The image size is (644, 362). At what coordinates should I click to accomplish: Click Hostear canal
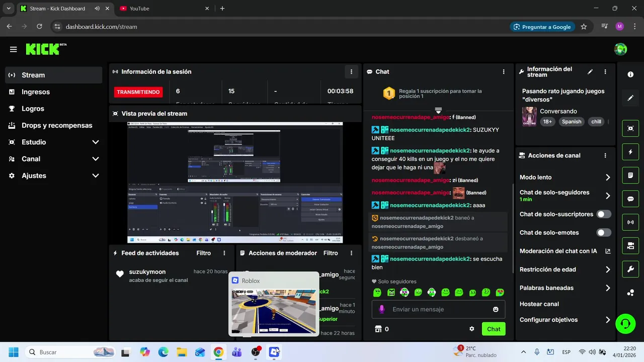point(539,304)
